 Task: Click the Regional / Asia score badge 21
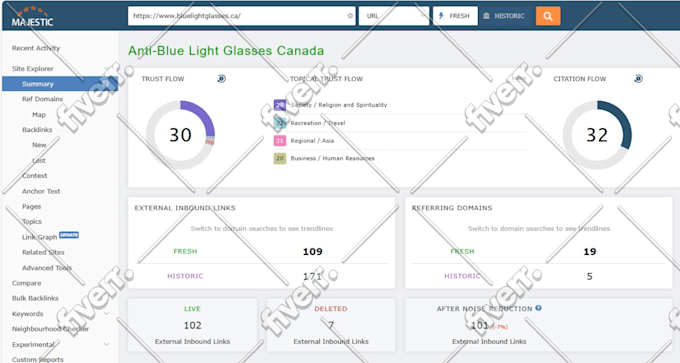click(280, 141)
